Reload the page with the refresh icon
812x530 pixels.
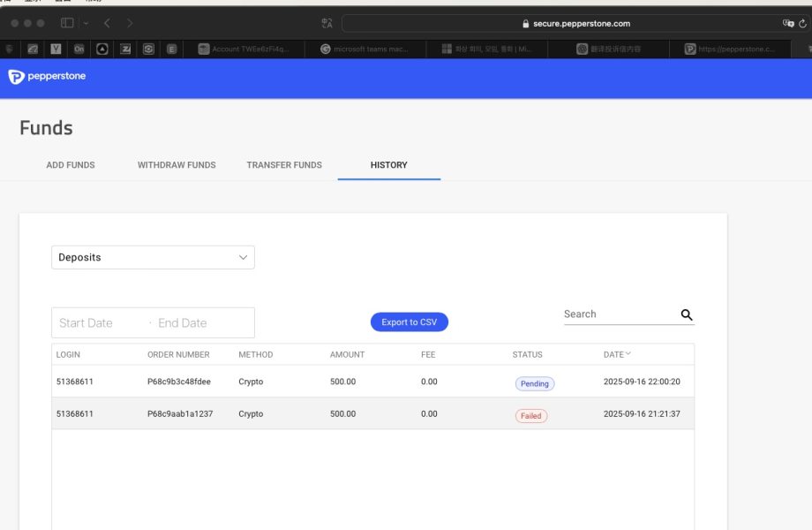pyautogui.click(x=803, y=24)
